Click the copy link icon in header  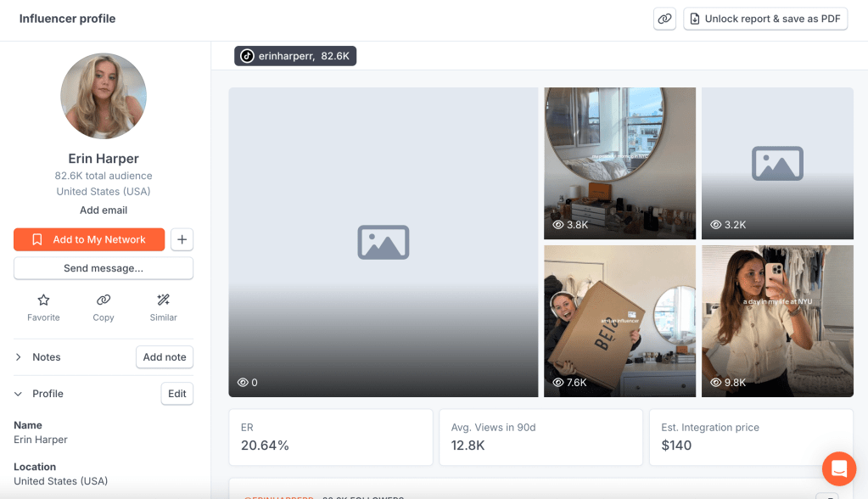tap(664, 19)
